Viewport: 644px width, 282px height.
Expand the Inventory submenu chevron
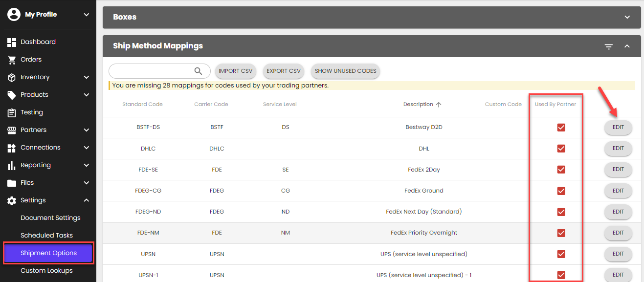(x=87, y=77)
